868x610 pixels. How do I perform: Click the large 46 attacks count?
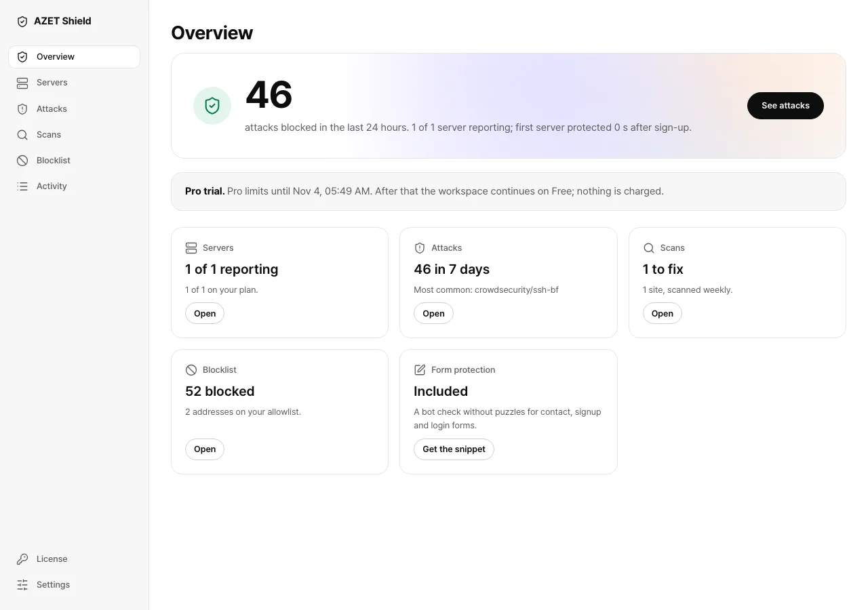pos(269,94)
